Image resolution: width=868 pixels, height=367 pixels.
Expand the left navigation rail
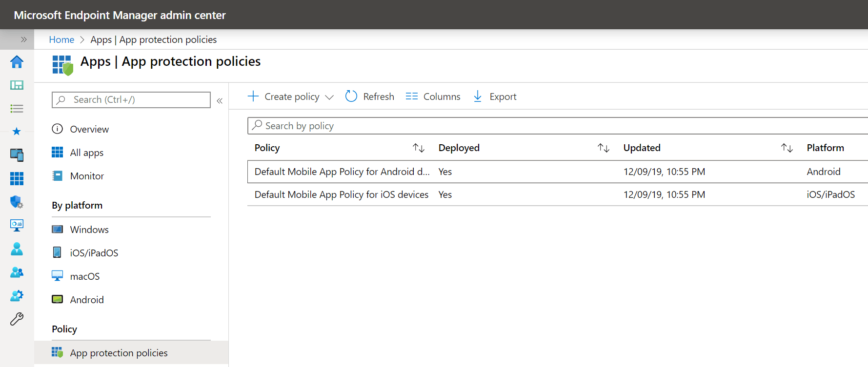pyautogui.click(x=23, y=39)
